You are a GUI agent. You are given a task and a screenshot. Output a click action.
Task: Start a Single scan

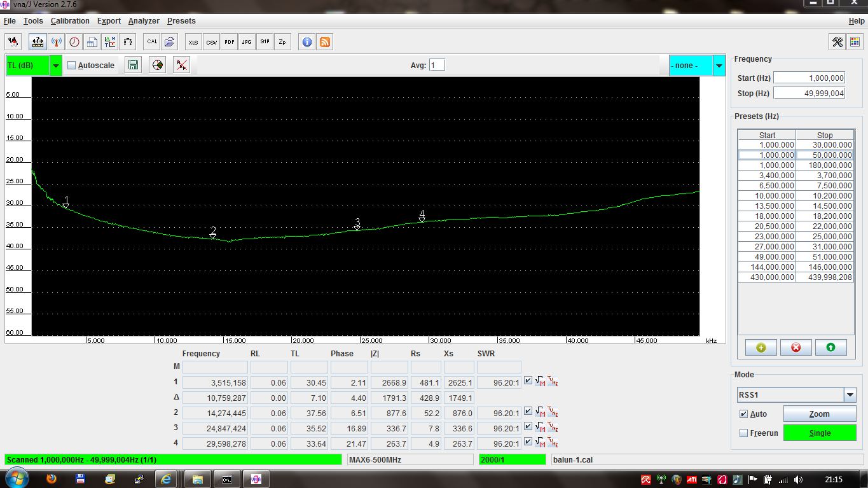click(x=820, y=433)
